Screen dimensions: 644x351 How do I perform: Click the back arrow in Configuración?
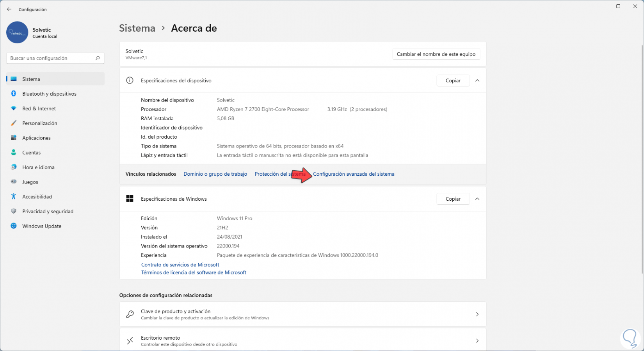coord(9,9)
